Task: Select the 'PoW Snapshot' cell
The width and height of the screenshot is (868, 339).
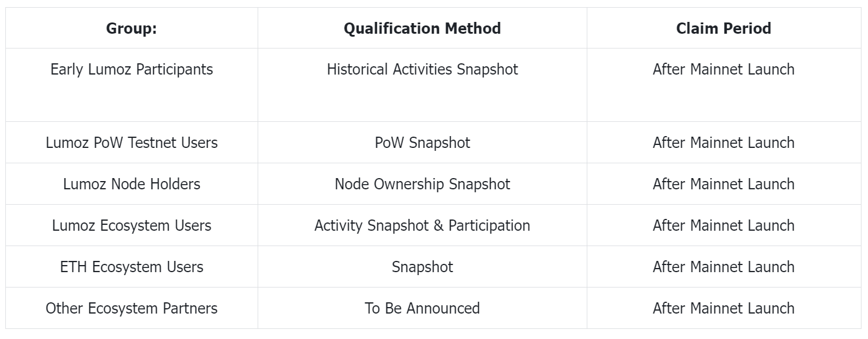Action: pos(422,143)
